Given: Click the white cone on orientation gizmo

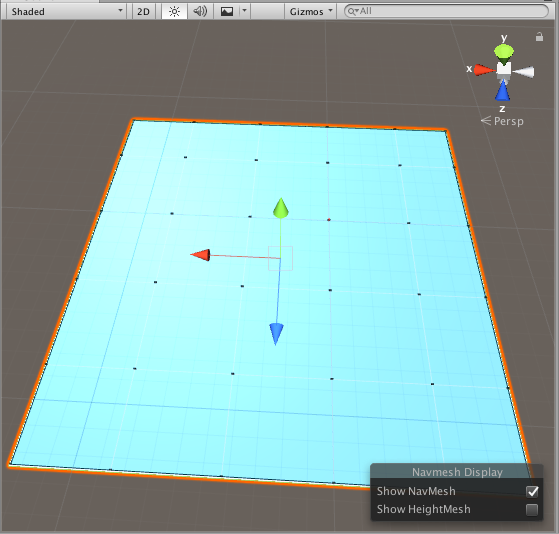Looking at the screenshot, I should pyautogui.click(x=523, y=72).
